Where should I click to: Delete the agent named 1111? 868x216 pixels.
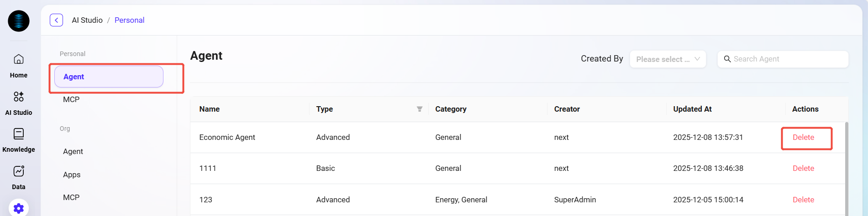tap(803, 168)
